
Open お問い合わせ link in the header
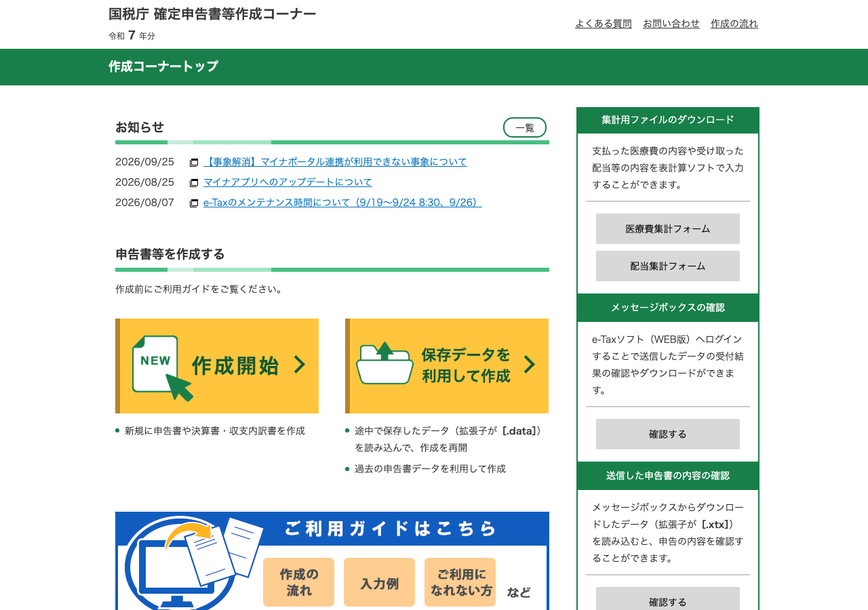coord(671,24)
